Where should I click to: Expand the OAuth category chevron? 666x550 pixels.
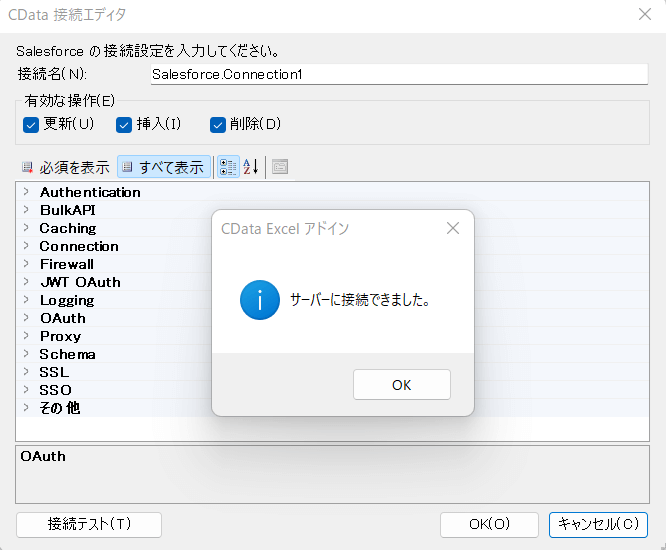26,318
